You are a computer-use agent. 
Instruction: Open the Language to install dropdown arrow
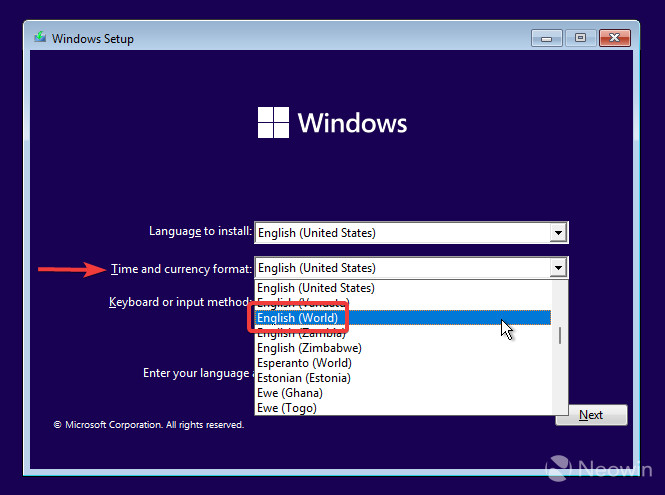558,232
